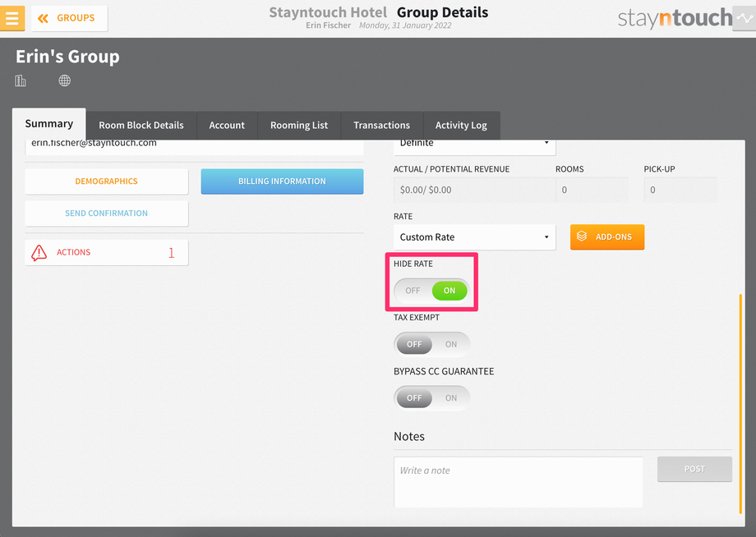Open the Transactions tab
The image size is (756, 537).
[x=381, y=126]
